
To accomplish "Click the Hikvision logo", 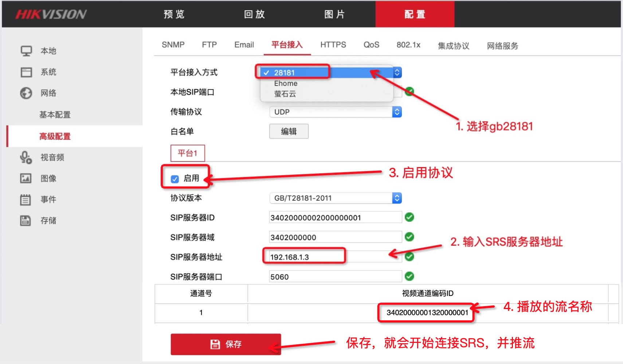I will (x=51, y=14).
